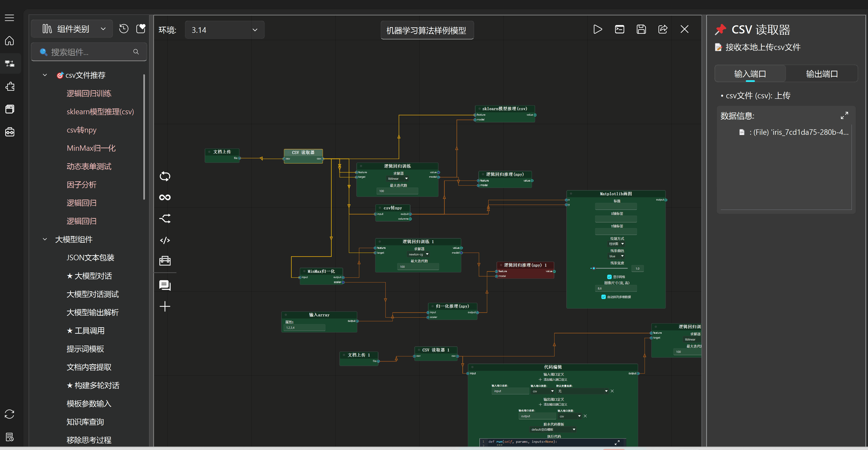Open the hamburger menu icon
The height and width of the screenshot is (450, 868).
[9, 18]
